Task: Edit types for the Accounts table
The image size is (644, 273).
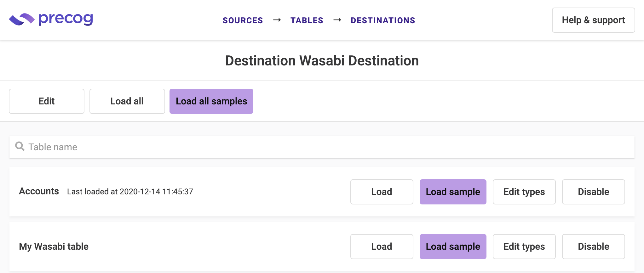Action: click(x=524, y=192)
